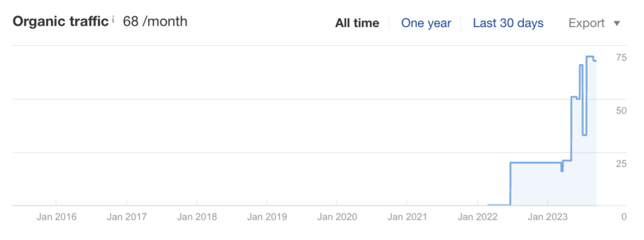The image size is (644, 240).
Task: Click the Jan 2022 axis label
Action: 477,217
